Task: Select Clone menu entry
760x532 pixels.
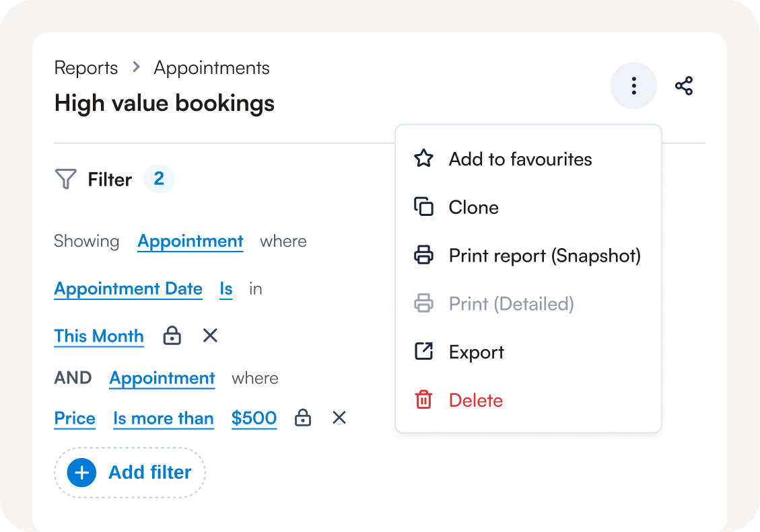Action: point(528,206)
